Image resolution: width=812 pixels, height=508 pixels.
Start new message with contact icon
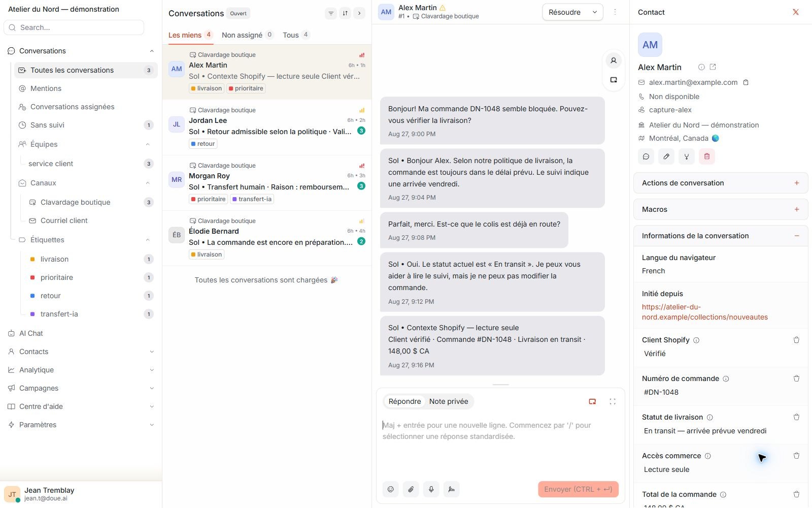646,156
